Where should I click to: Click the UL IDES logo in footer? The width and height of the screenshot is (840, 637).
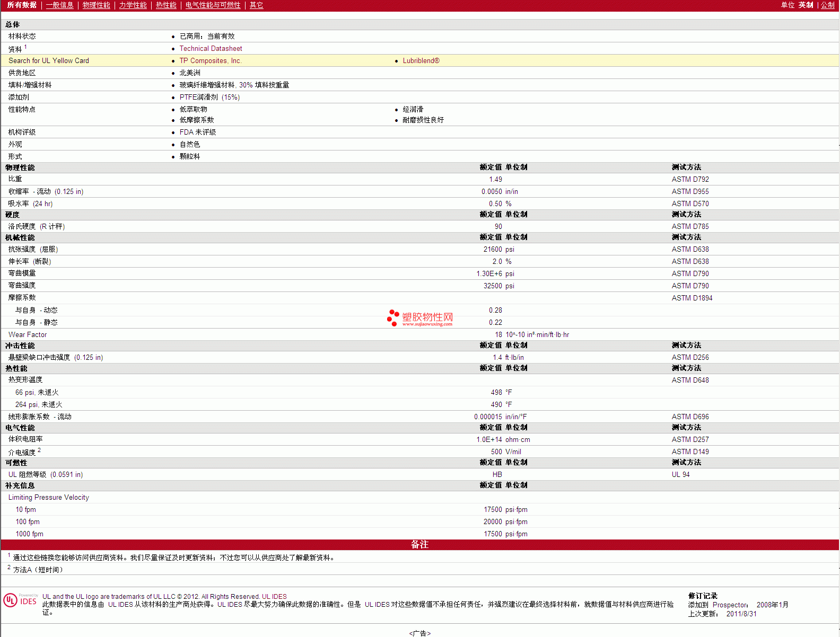(20, 600)
